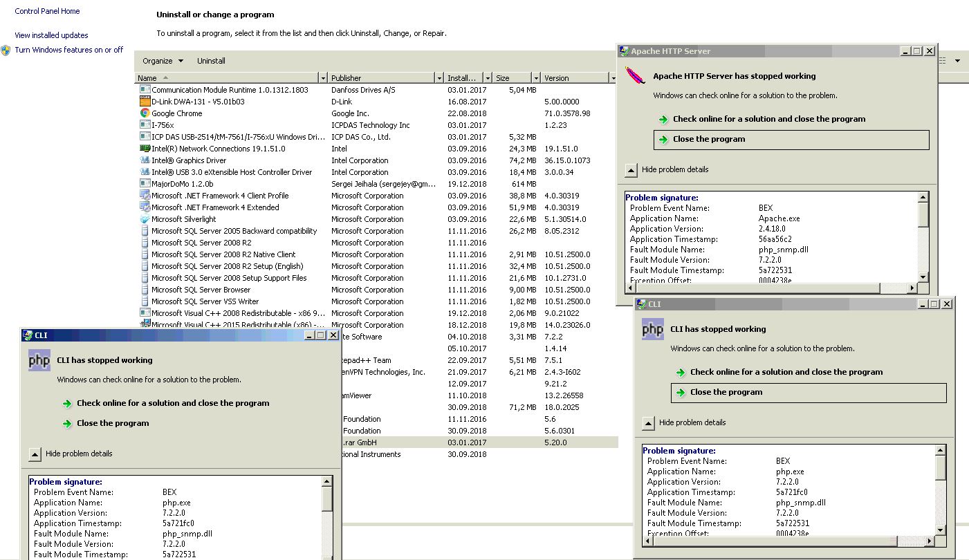Click the Microsoft Silverlight program icon
Viewport: 969px width, 560px height.
pyautogui.click(x=145, y=219)
